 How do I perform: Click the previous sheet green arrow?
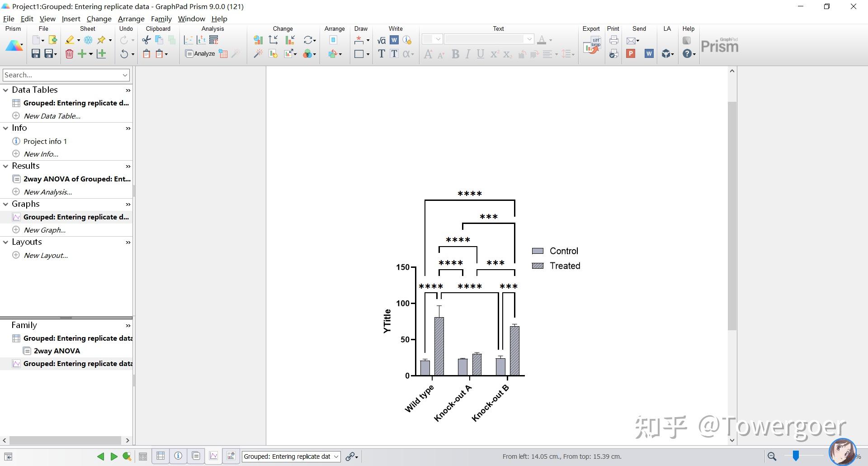(101, 456)
